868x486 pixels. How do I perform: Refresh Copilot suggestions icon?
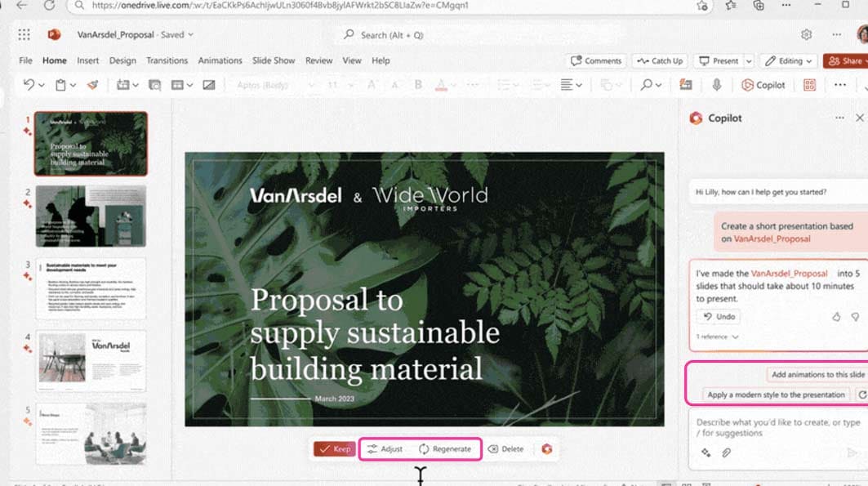click(x=862, y=395)
